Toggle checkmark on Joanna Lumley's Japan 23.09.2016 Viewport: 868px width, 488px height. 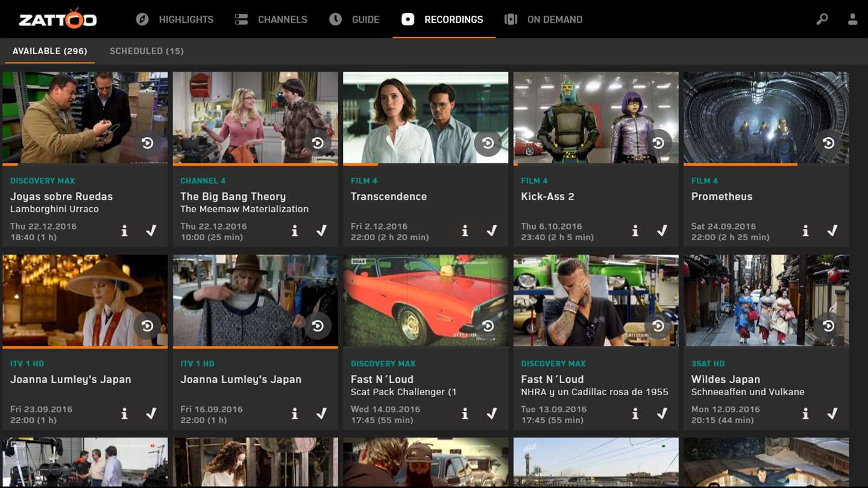click(x=151, y=414)
